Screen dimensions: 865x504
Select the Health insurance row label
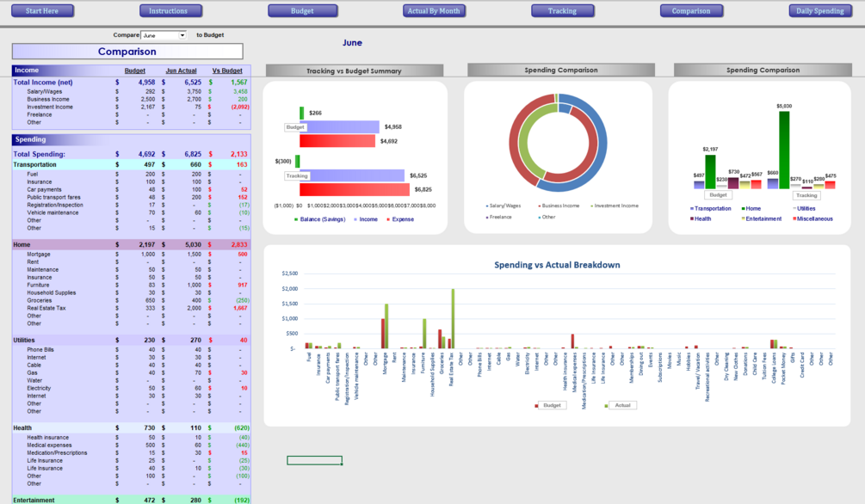coord(48,437)
